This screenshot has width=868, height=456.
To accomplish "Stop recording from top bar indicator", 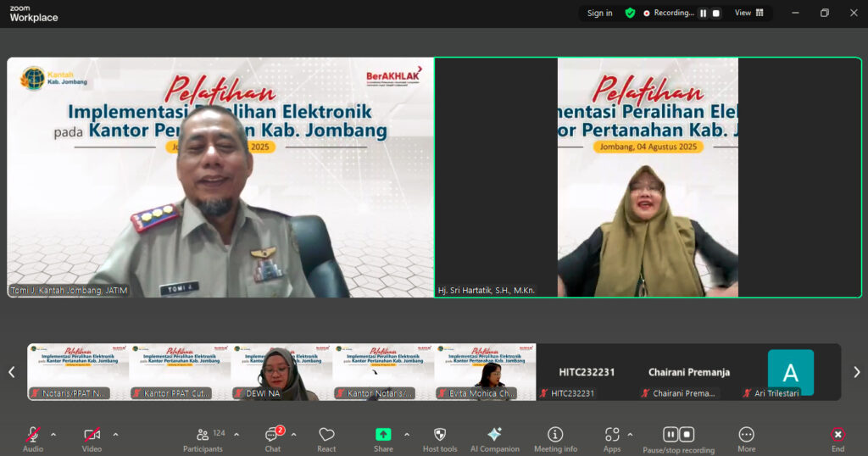I will (x=715, y=14).
